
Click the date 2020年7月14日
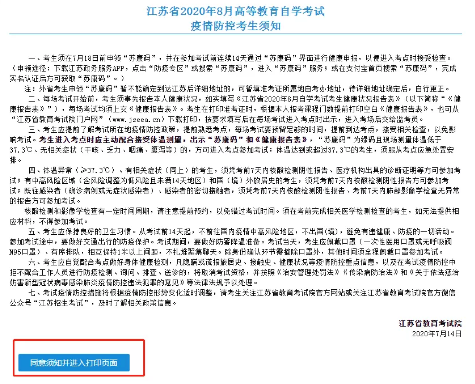pyautogui.click(x=437, y=334)
